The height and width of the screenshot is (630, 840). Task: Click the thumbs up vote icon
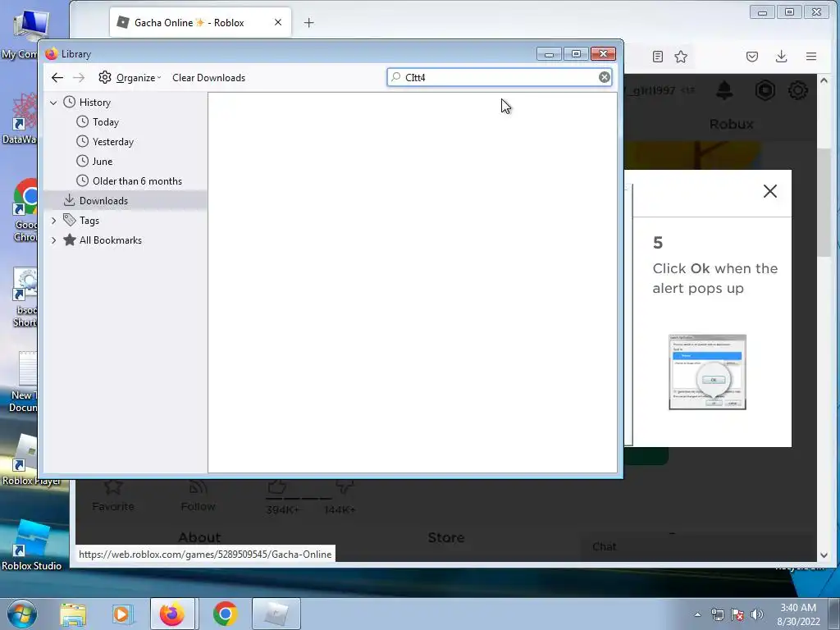point(277,487)
